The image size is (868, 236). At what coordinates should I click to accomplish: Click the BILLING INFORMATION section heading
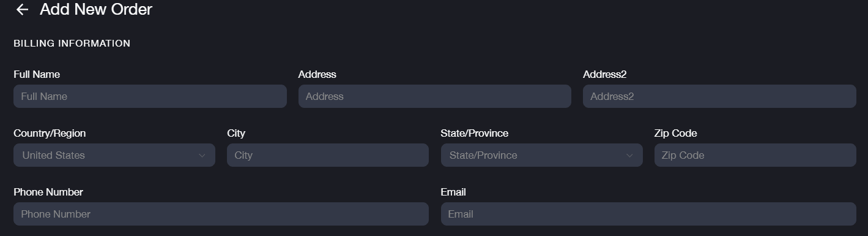(72, 44)
